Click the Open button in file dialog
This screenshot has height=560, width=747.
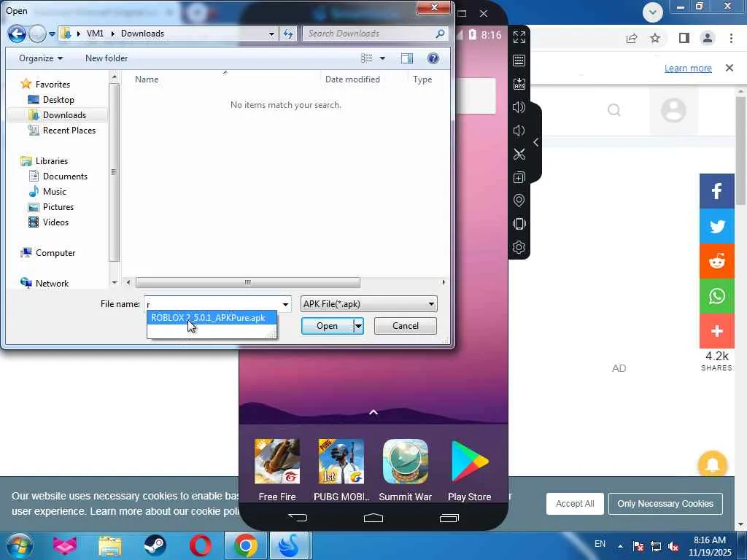tap(328, 326)
